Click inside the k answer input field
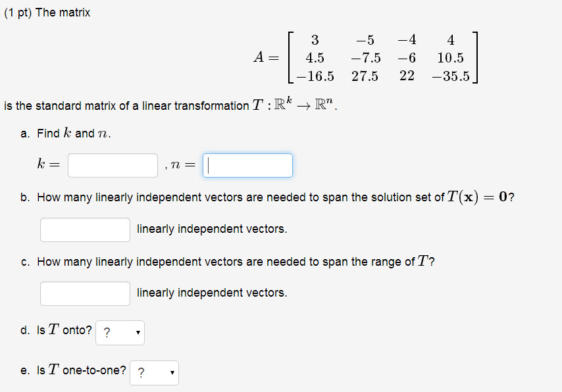The width and height of the screenshot is (562, 392). [112, 165]
